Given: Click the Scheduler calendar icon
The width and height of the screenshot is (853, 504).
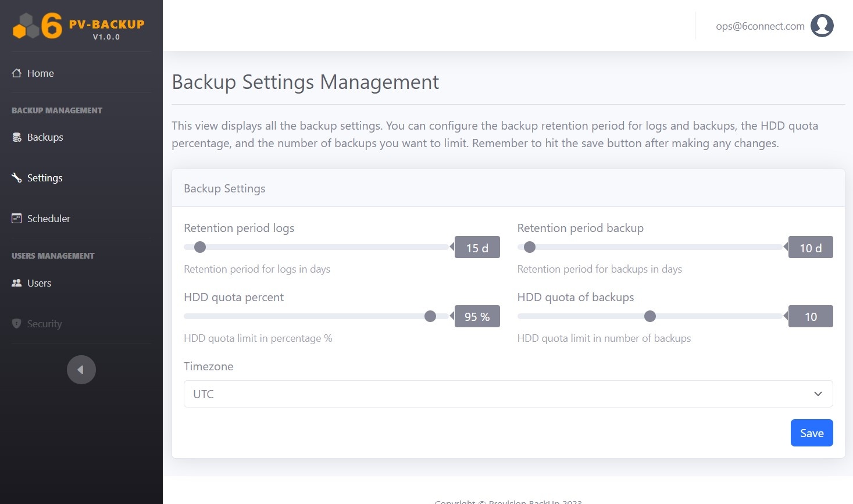Looking at the screenshot, I should 17,219.
